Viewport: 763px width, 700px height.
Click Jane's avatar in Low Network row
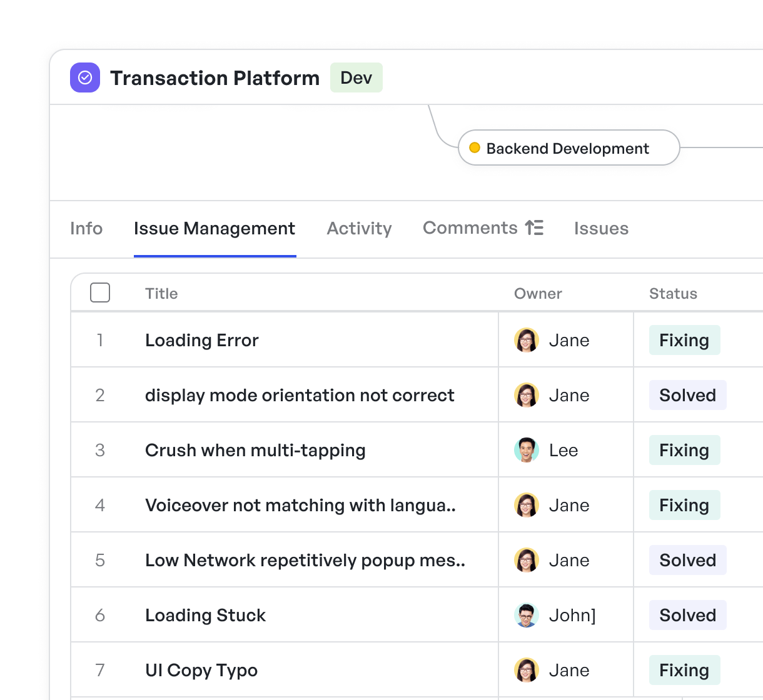[x=527, y=560]
